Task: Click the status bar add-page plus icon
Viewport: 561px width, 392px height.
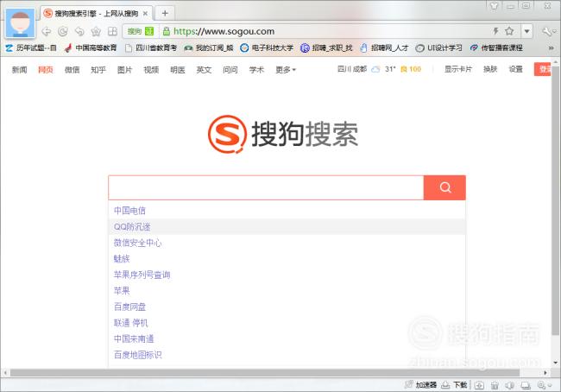Action: [x=479, y=385]
